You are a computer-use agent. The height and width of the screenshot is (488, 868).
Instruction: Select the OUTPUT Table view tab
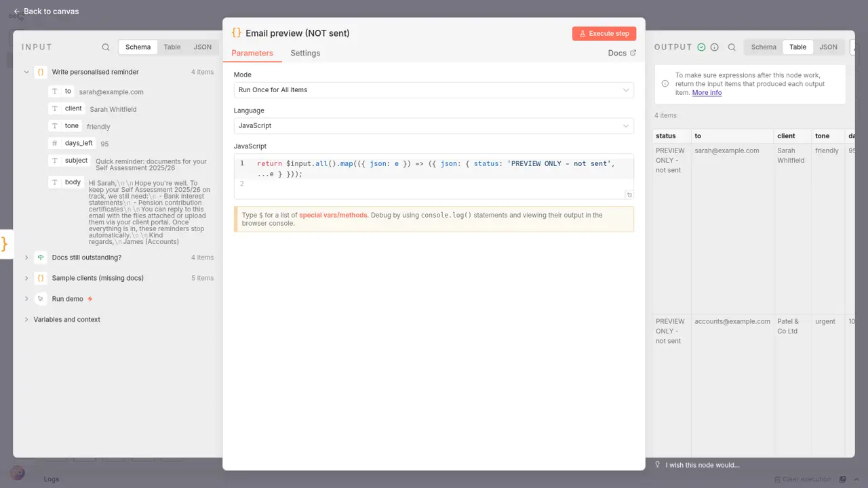[x=798, y=47]
